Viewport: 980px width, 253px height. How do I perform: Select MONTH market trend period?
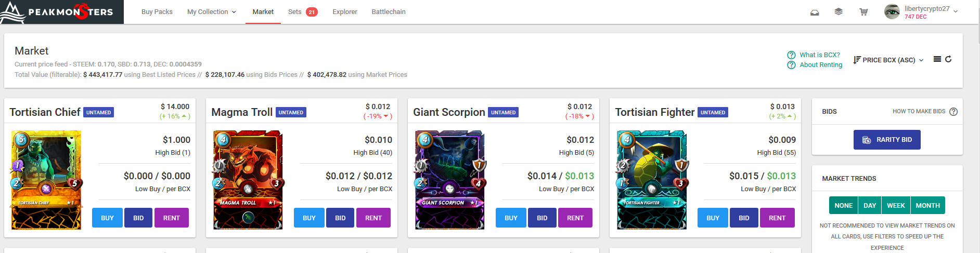pyautogui.click(x=927, y=205)
